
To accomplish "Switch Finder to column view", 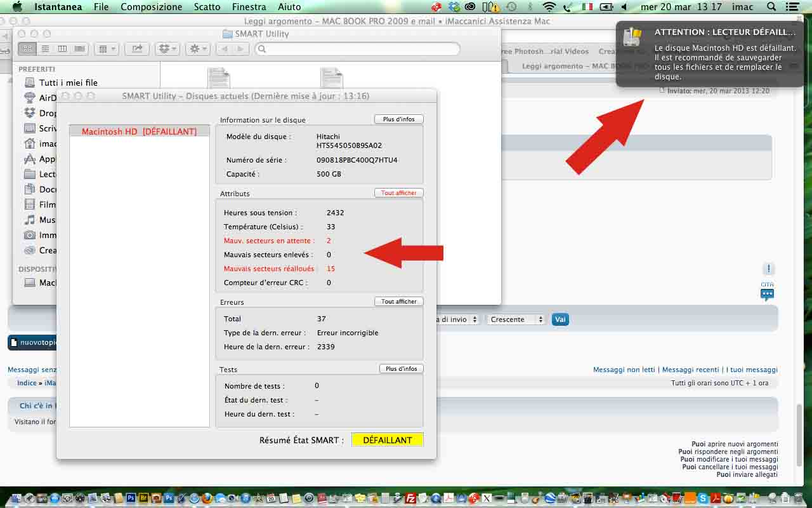I will pos(62,49).
